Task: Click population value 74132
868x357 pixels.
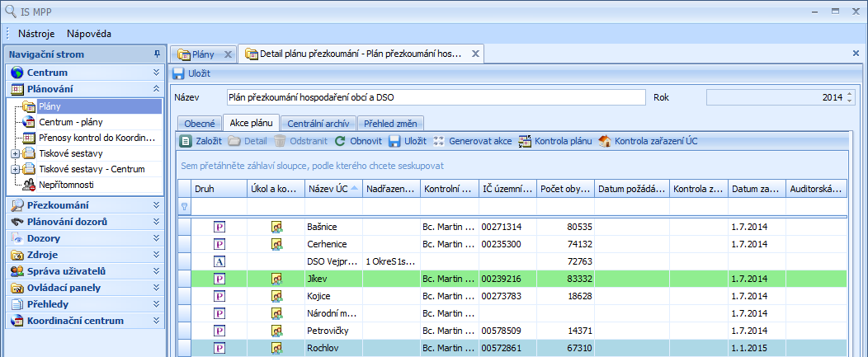Action: tap(566, 243)
